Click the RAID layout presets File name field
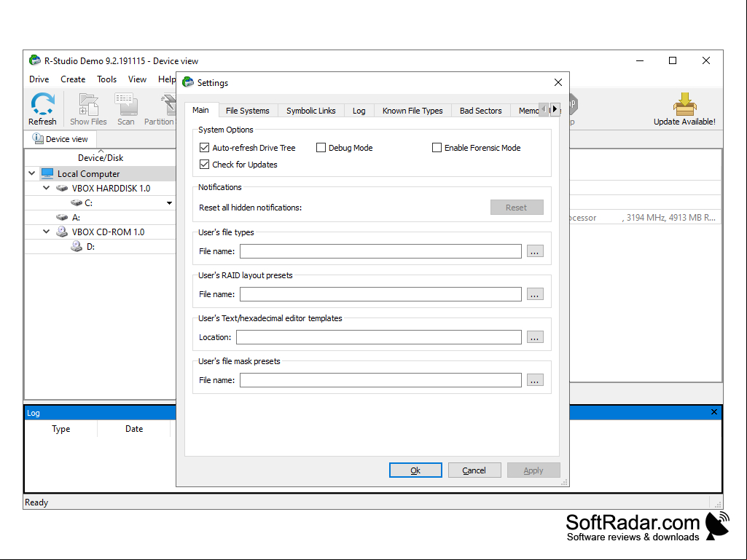The width and height of the screenshot is (747, 560). (x=380, y=294)
